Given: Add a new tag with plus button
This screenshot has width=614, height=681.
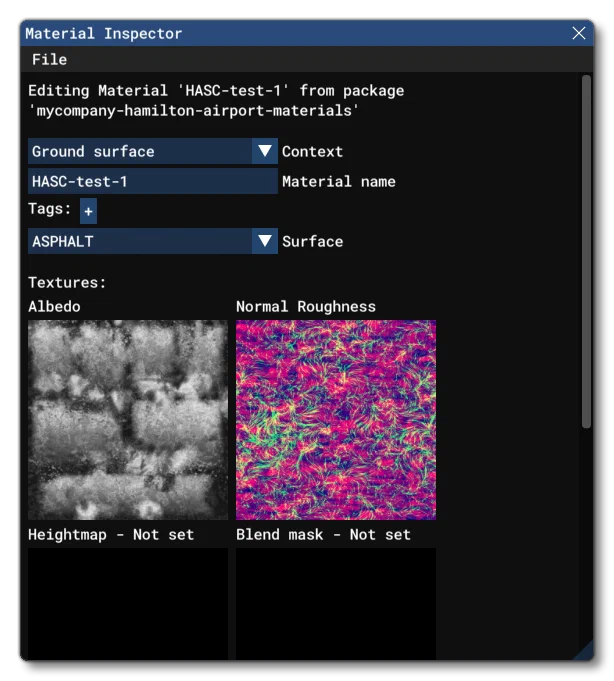Looking at the screenshot, I should coord(88,211).
